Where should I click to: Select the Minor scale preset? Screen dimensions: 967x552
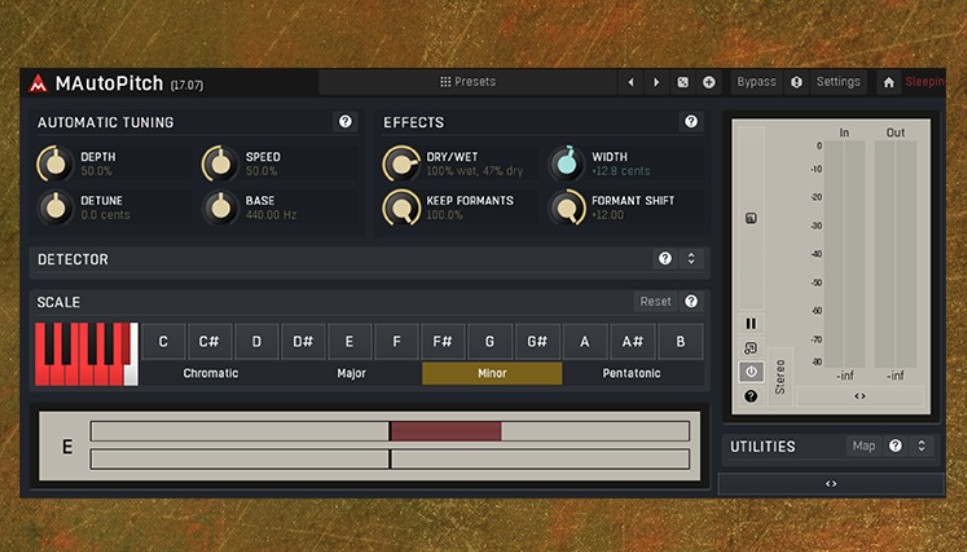click(492, 373)
